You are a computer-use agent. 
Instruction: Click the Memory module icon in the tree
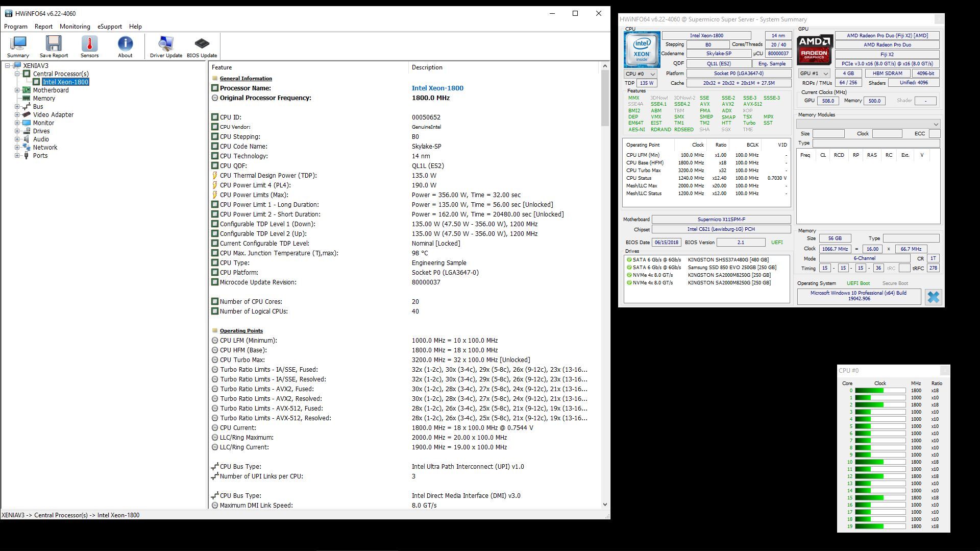[27, 99]
